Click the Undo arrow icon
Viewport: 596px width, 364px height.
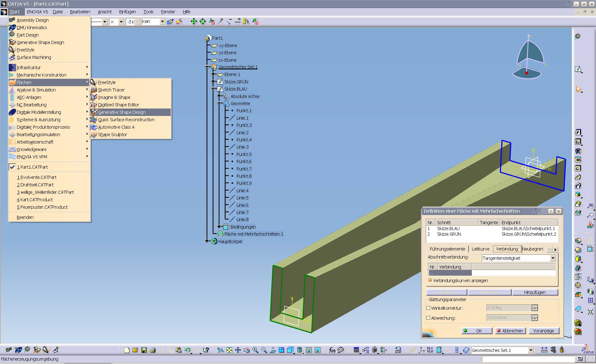(x=187, y=350)
